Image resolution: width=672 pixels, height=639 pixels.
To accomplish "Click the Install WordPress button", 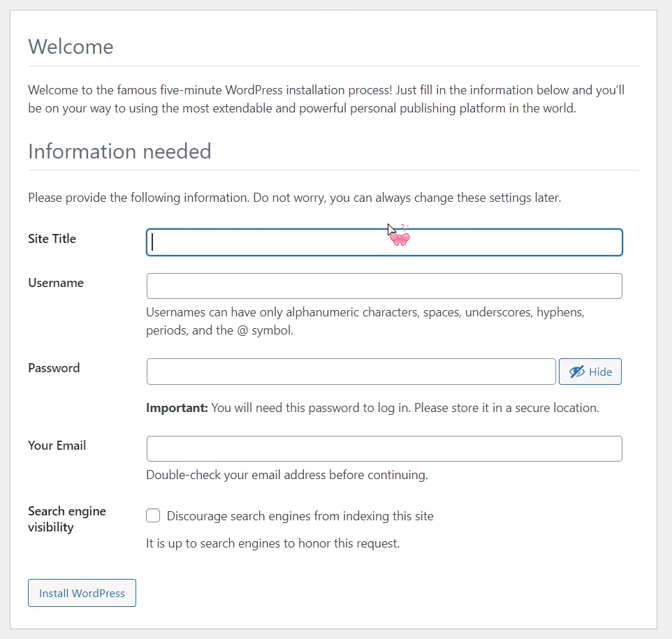I will coord(82,593).
